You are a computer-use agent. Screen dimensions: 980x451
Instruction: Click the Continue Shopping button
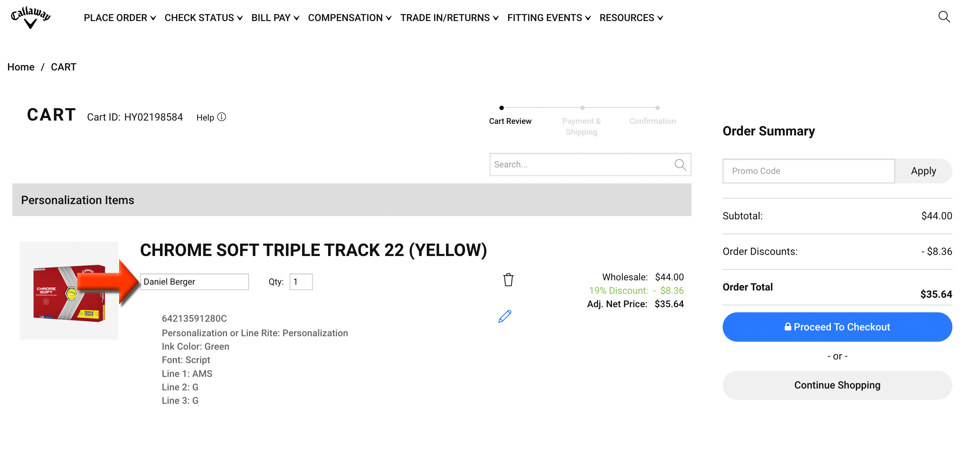(837, 385)
